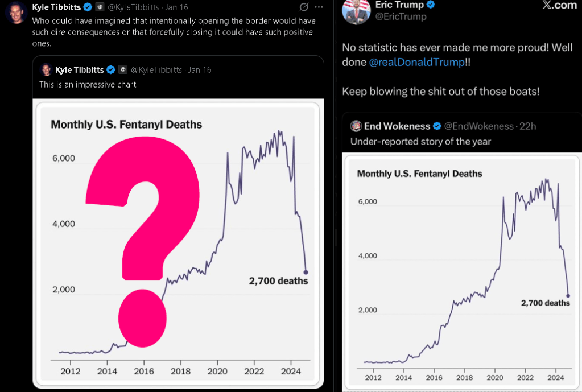The width and height of the screenshot is (582, 392).
Task: Click the End Wokeness profile avatar
Action: click(356, 126)
